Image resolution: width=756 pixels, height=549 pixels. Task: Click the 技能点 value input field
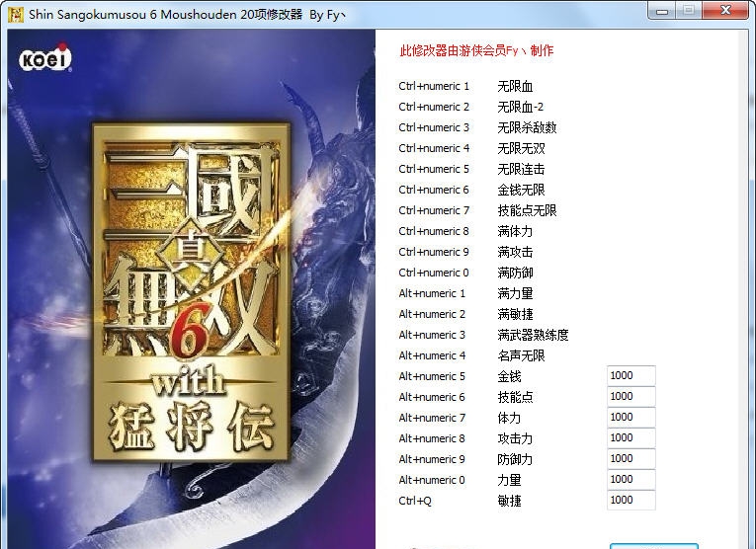(631, 396)
